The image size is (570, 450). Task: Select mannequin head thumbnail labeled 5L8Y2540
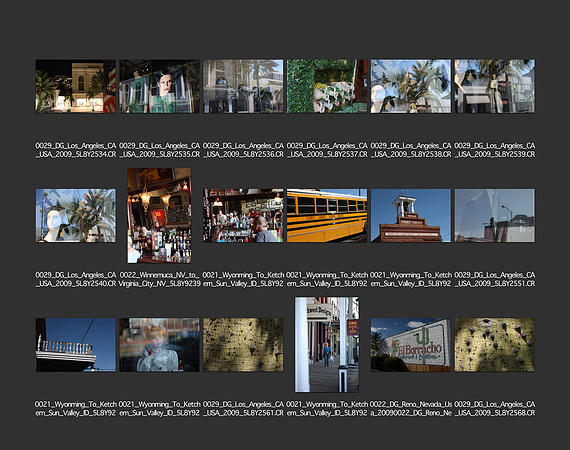point(76,216)
